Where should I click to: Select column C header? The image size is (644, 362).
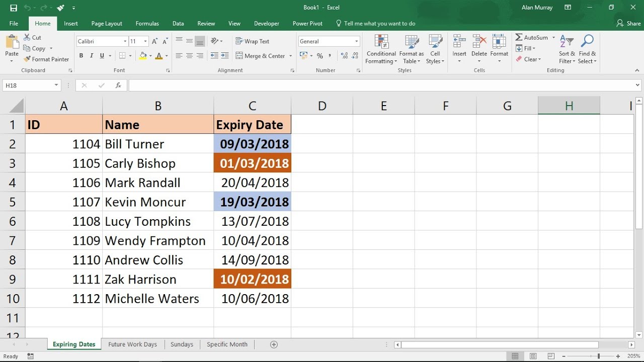tap(252, 106)
